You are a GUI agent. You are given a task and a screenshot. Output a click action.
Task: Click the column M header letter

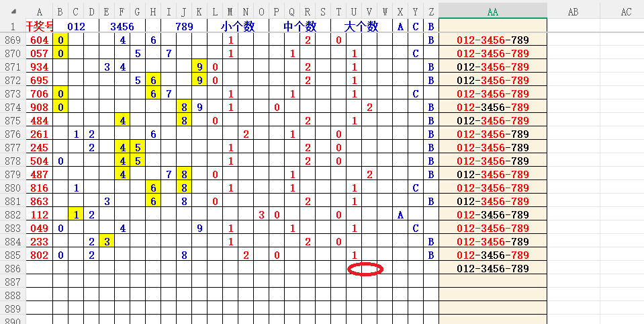tap(231, 12)
